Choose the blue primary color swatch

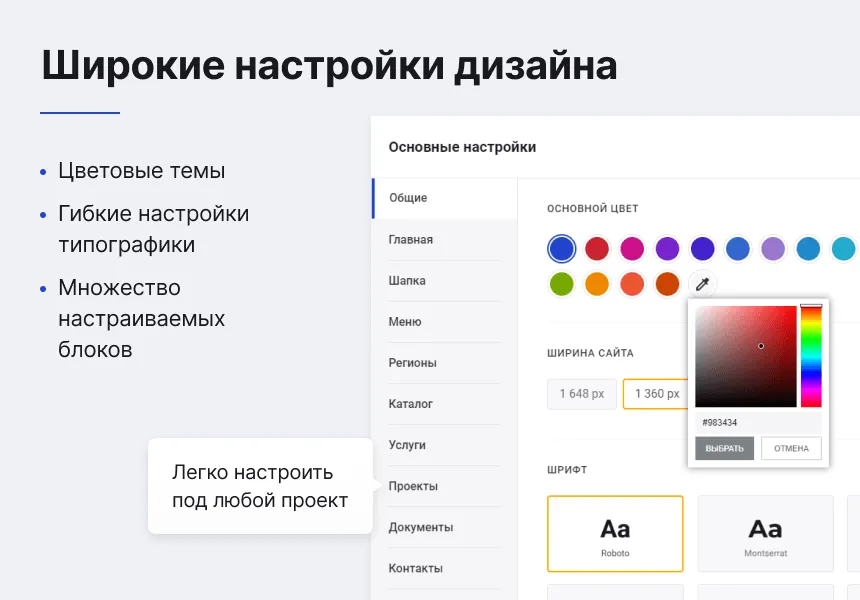click(561, 248)
